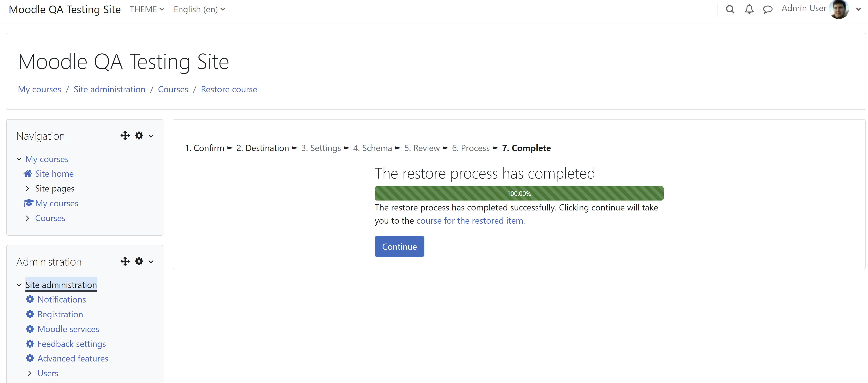Click My courses breadcrumb link
868x383 pixels.
click(40, 89)
